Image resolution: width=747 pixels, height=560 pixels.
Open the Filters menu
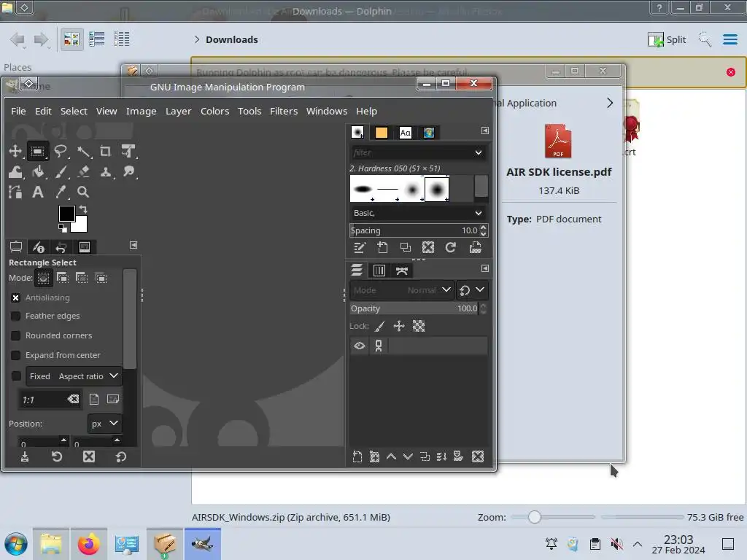coord(284,111)
